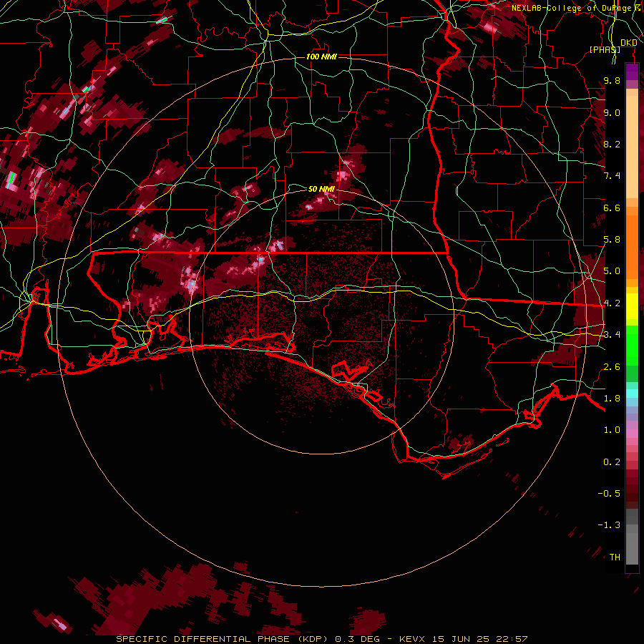The height and width of the screenshot is (644, 644).
Task: Click the 1.0 value on the color scale
Action: tap(612, 430)
